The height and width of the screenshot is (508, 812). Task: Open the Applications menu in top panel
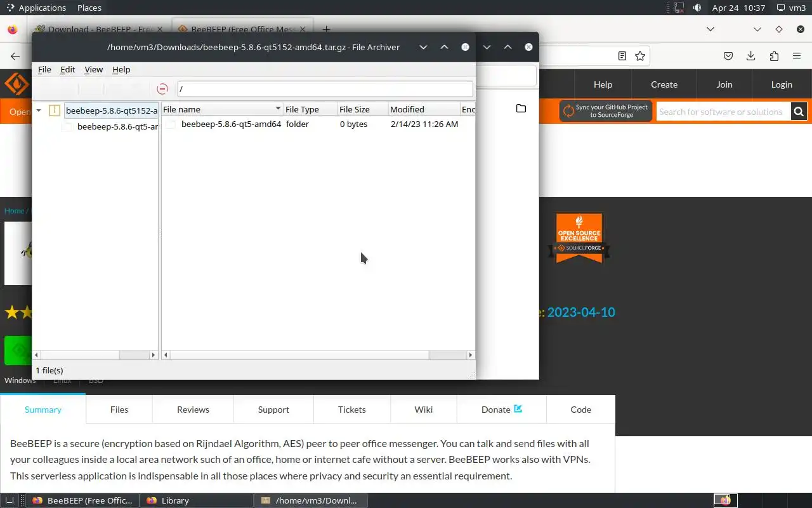pyautogui.click(x=36, y=8)
